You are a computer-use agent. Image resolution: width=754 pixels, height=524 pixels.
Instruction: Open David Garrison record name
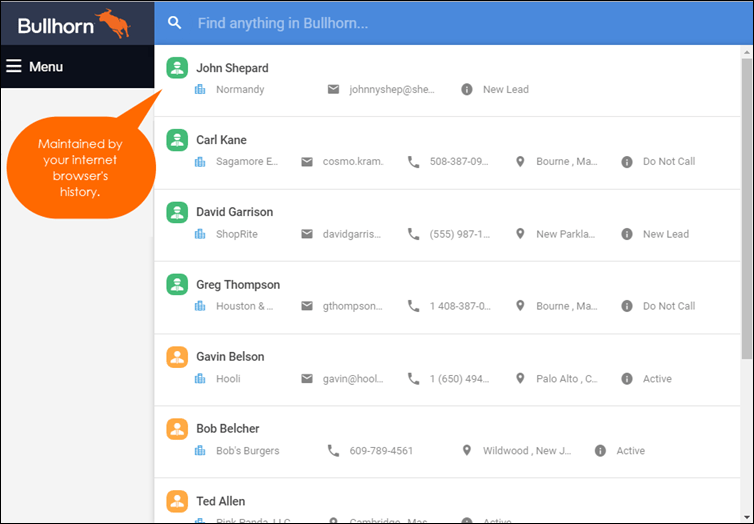tap(234, 212)
